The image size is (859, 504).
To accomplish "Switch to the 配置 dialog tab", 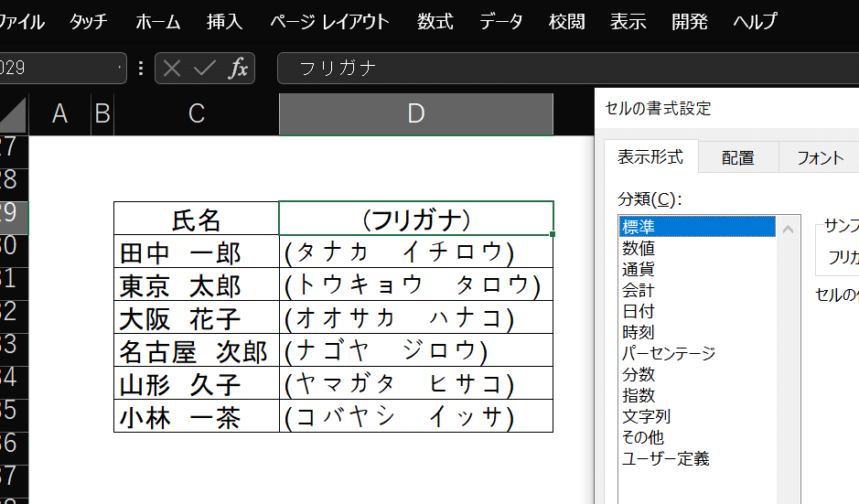I will (x=738, y=157).
